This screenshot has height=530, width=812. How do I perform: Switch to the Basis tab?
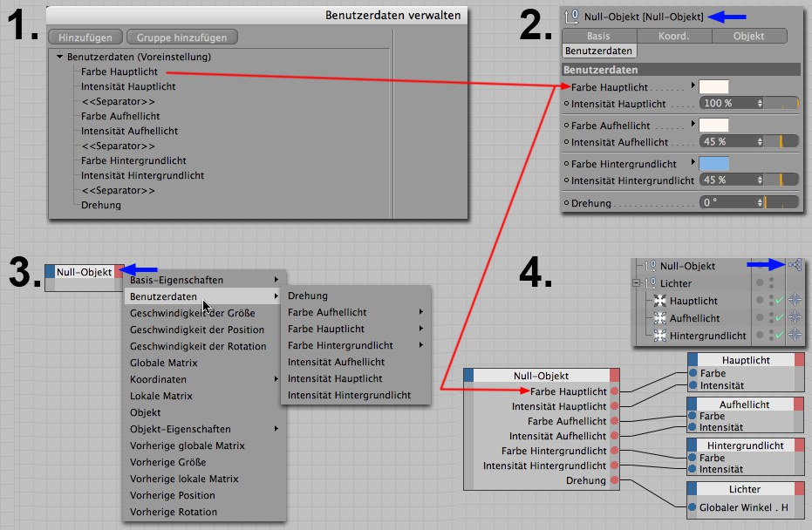599,36
